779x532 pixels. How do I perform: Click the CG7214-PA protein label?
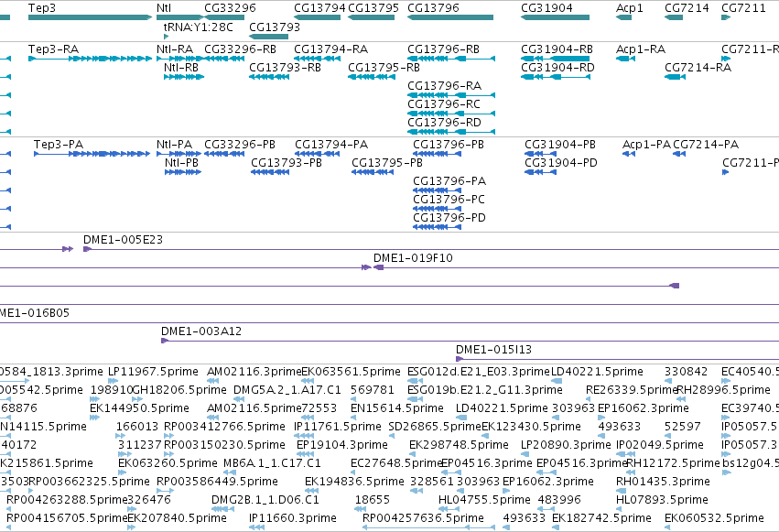(x=706, y=145)
